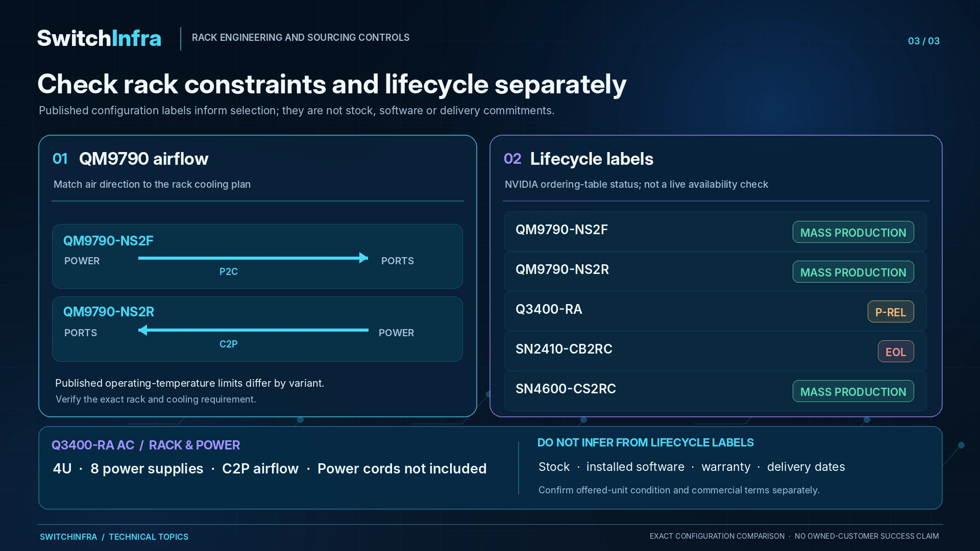Screen dimensions: 980x551
Task: Click the 'Match air direction to the rack cooling plan' subtitle
Action: [x=152, y=184]
